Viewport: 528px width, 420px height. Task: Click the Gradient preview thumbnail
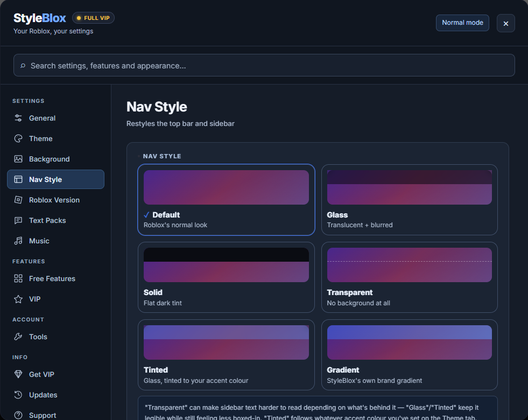tap(410, 342)
